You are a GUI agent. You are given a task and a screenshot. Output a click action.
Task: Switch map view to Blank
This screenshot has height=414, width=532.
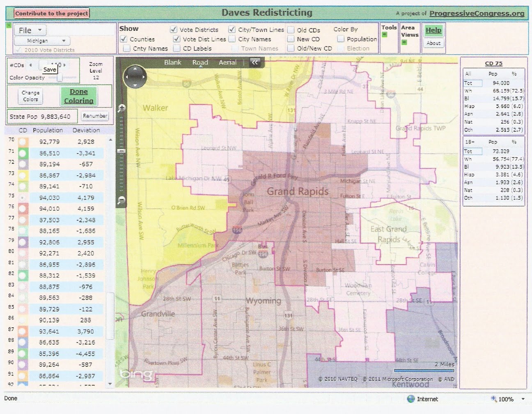[x=172, y=62]
